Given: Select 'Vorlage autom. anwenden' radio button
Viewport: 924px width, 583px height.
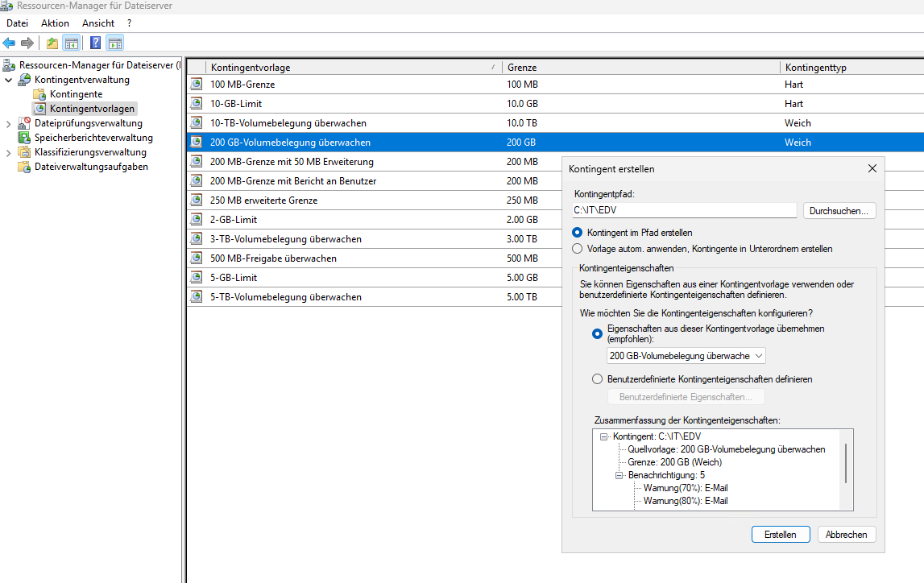Looking at the screenshot, I should tap(577, 249).
